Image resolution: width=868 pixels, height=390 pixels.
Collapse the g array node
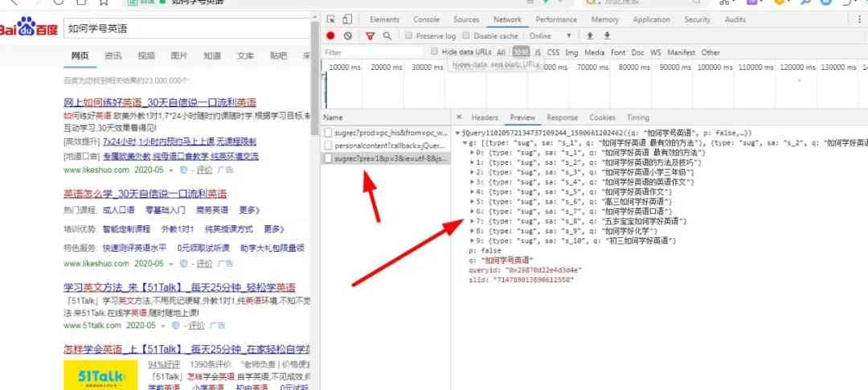pyautogui.click(x=465, y=143)
